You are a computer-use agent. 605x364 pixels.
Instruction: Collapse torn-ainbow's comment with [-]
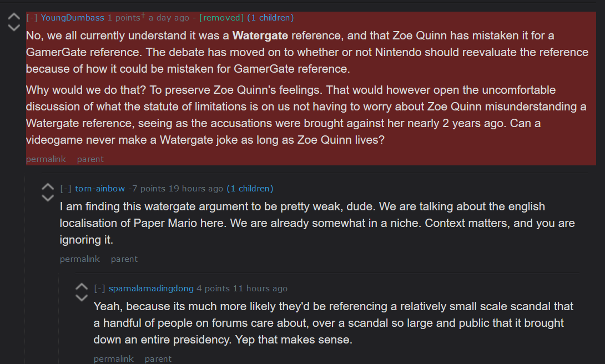[x=65, y=189]
